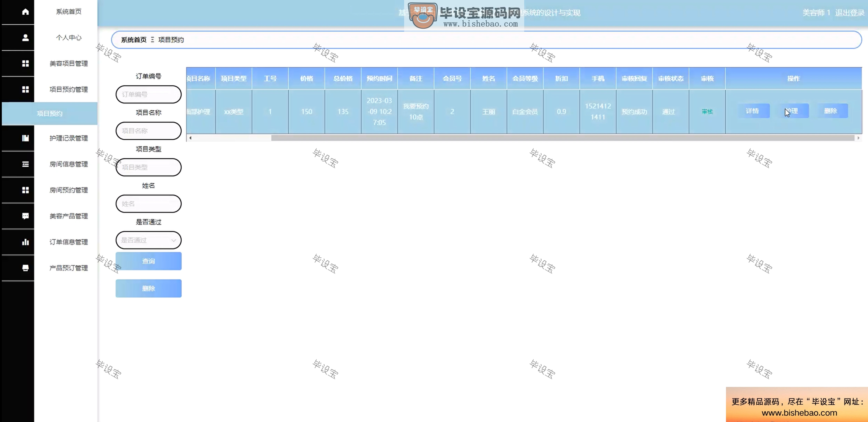Click 详情 button in the table row
The image size is (868, 422).
coord(752,111)
